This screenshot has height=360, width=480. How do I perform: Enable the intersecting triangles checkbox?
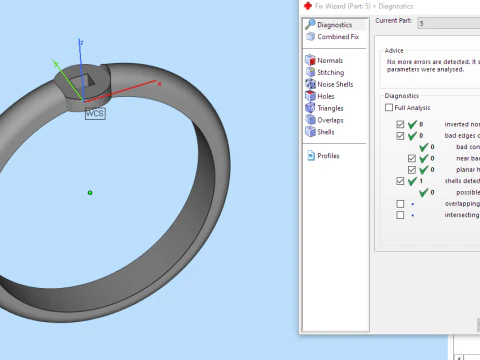[400, 215]
